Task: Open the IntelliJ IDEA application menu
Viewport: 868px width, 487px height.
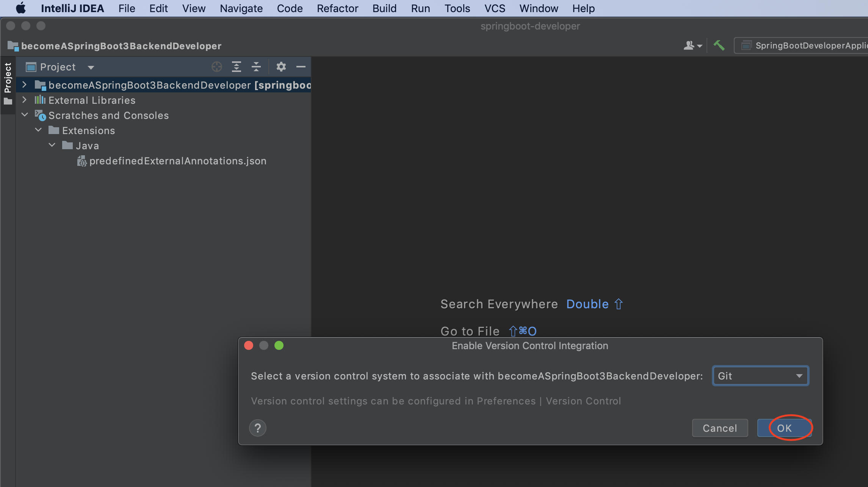Action: (72, 8)
